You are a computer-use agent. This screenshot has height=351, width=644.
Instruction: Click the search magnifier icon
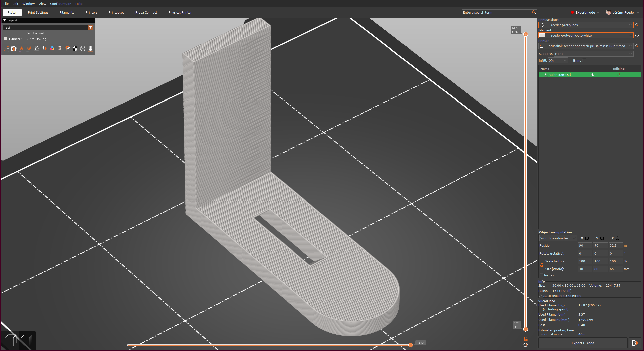534,12
